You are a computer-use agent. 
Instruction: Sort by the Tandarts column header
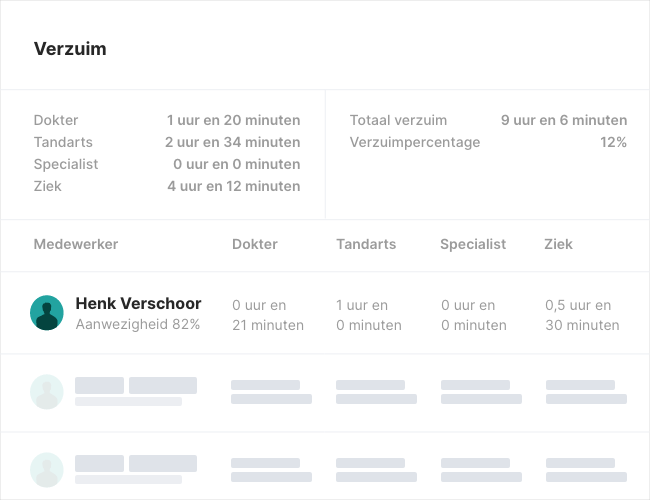(x=366, y=244)
